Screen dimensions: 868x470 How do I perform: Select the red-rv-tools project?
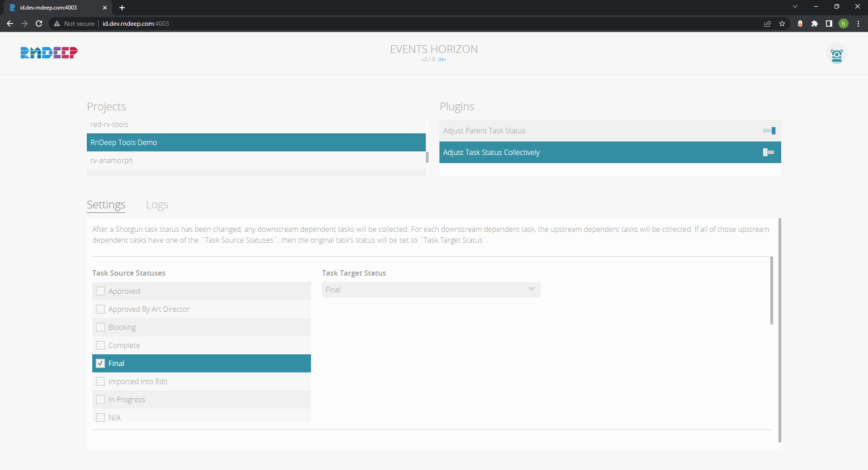pos(109,124)
